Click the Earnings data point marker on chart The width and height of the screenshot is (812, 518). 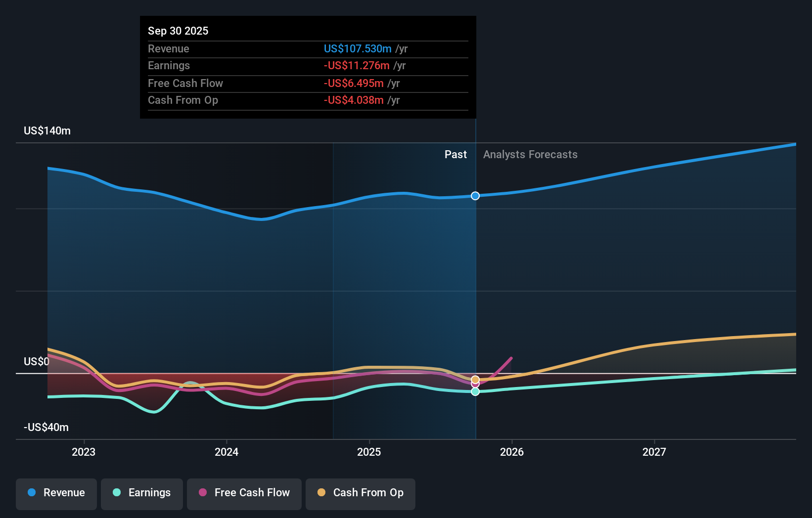475,391
